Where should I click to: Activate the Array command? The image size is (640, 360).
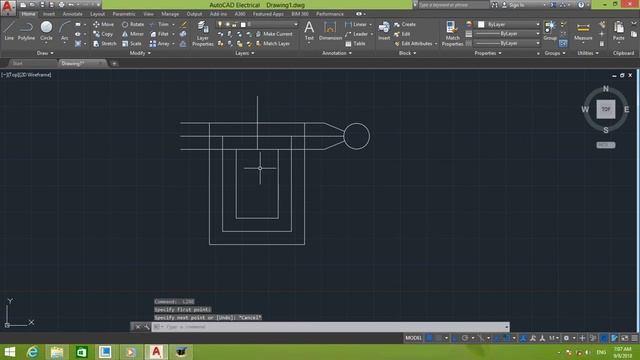point(160,43)
